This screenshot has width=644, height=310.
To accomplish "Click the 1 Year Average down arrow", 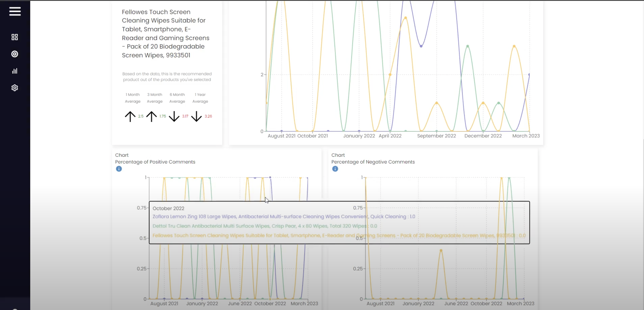I will pyautogui.click(x=196, y=116).
